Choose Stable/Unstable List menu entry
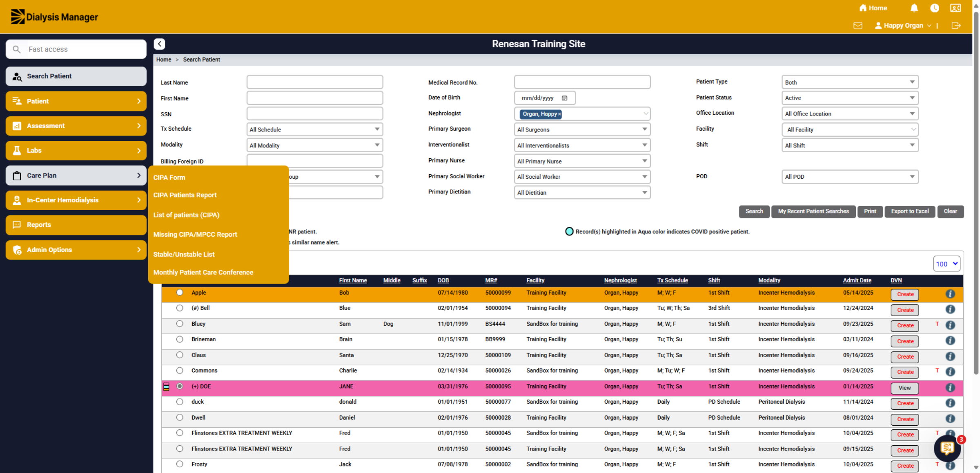 [184, 254]
